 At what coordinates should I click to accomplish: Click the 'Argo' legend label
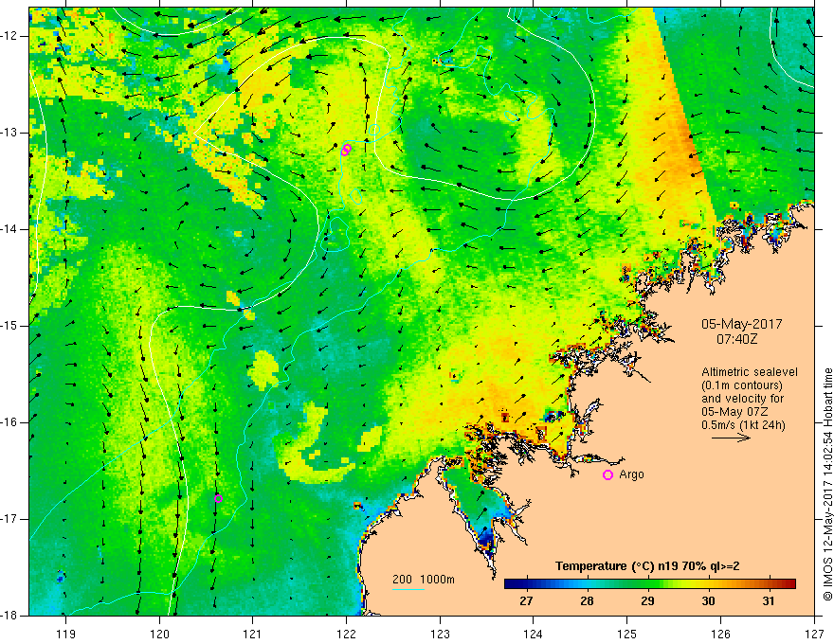coord(631,474)
